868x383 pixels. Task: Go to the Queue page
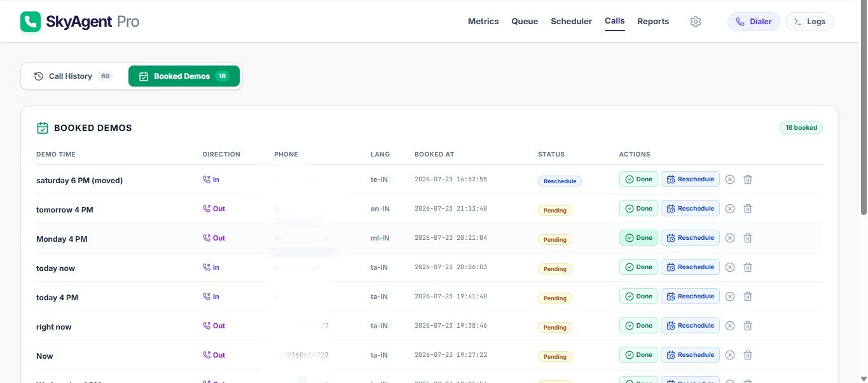525,21
